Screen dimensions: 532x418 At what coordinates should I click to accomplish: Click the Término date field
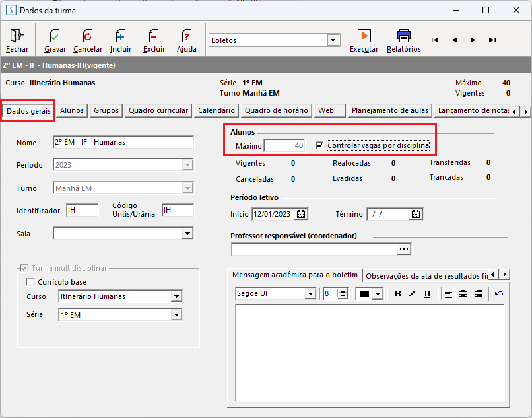click(x=389, y=214)
